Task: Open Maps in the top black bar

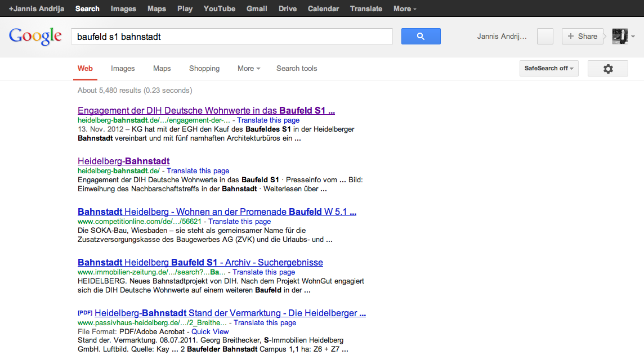Action: pos(157,8)
